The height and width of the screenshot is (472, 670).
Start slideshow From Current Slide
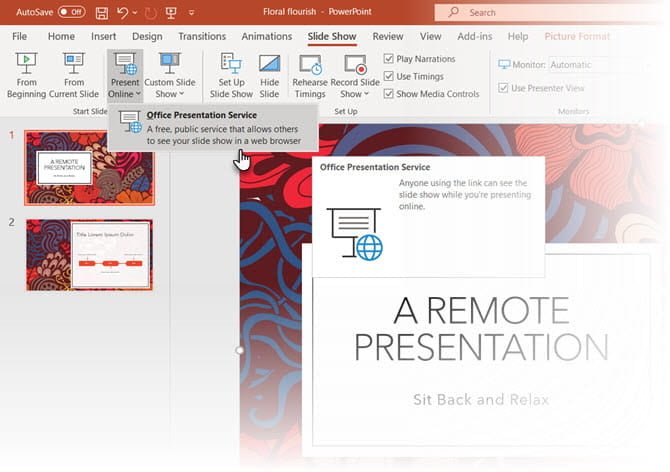[74, 75]
